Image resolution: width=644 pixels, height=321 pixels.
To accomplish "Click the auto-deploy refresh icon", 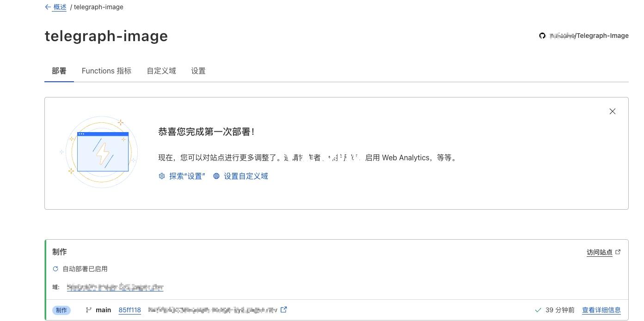I will pyautogui.click(x=55, y=269).
